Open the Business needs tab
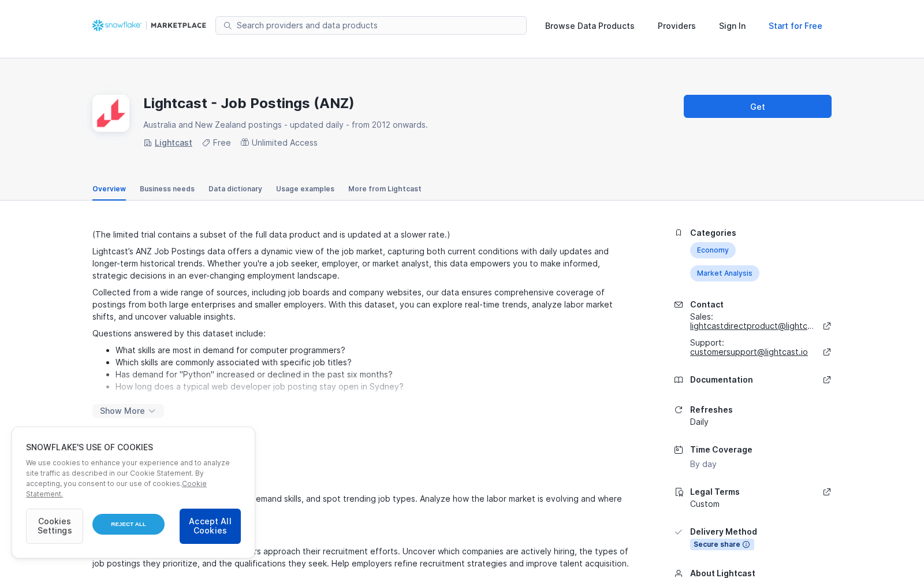 click(167, 189)
